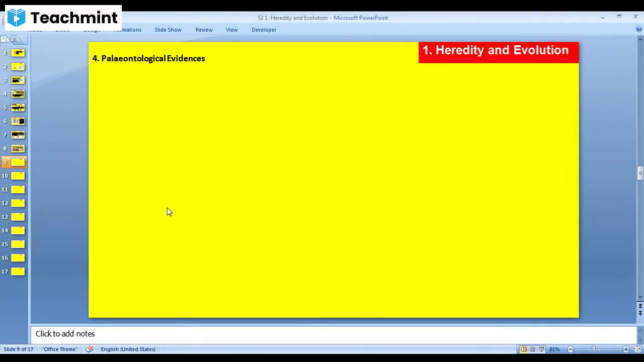Open spelling check from status bar
644x362 pixels.
[x=89, y=349]
